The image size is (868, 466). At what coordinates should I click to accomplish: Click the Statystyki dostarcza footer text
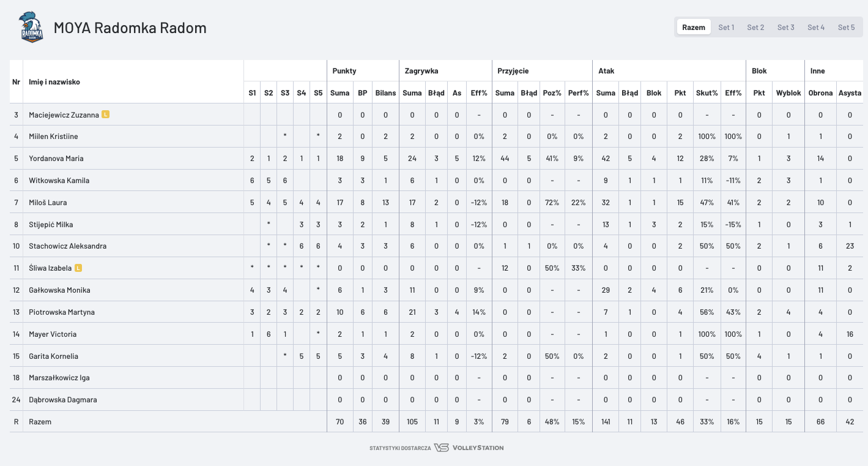[400, 448]
